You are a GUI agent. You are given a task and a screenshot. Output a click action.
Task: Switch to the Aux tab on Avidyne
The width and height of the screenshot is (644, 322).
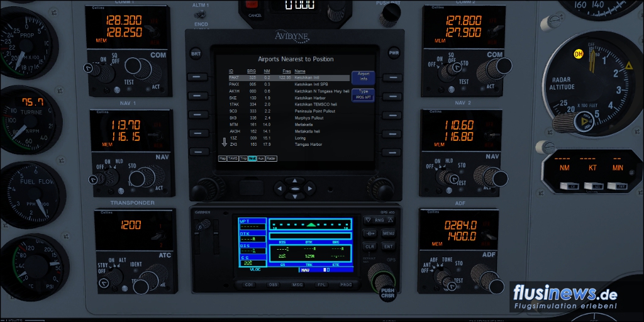(261, 158)
